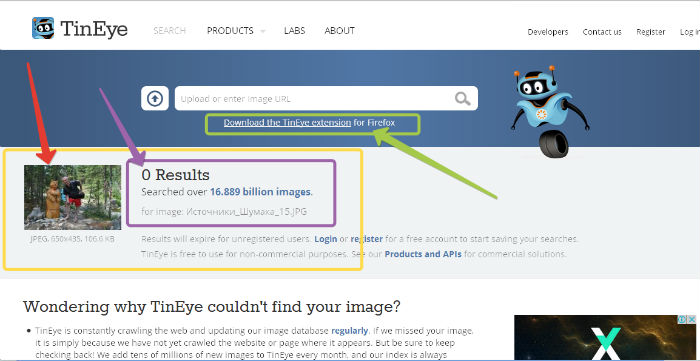Screen dimensions: 700x361
Task: Click the file name Источники_Шумака_15.JPG
Action: tap(246, 212)
